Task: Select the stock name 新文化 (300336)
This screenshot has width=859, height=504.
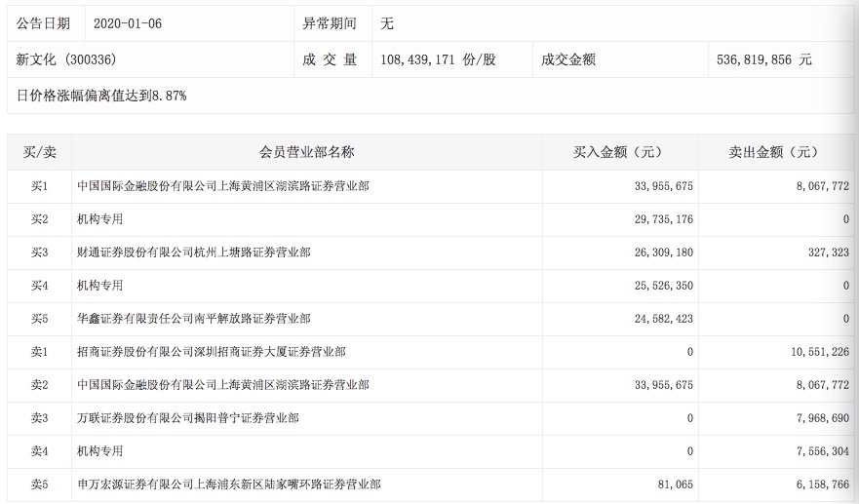Action: (x=66, y=59)
